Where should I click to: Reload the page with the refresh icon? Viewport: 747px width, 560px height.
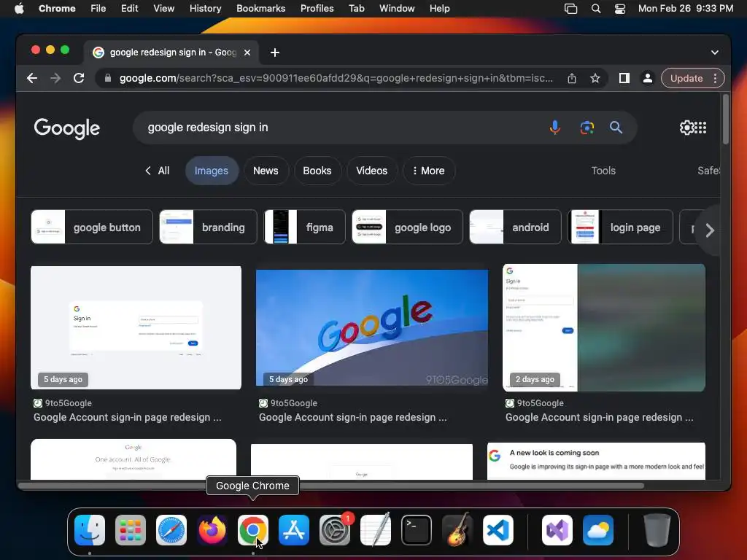pyautogui.click(x=79, y=78)
